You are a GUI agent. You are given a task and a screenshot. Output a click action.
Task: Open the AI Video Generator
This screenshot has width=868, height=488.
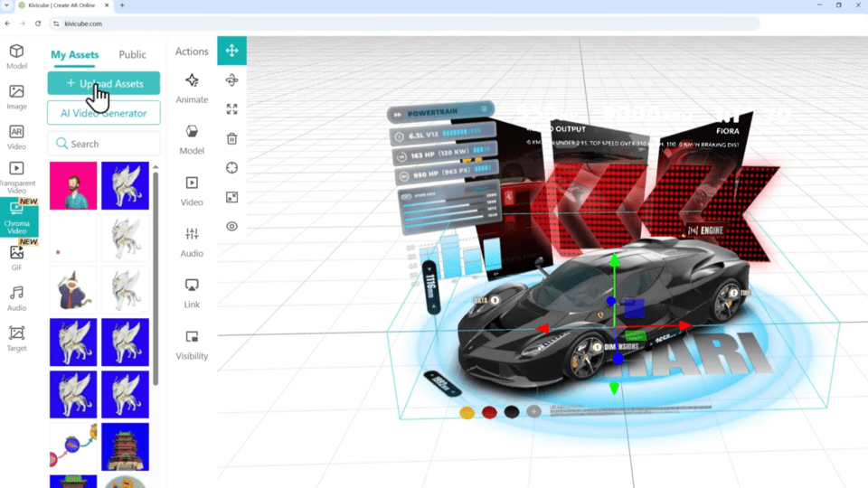click(103, 113)
